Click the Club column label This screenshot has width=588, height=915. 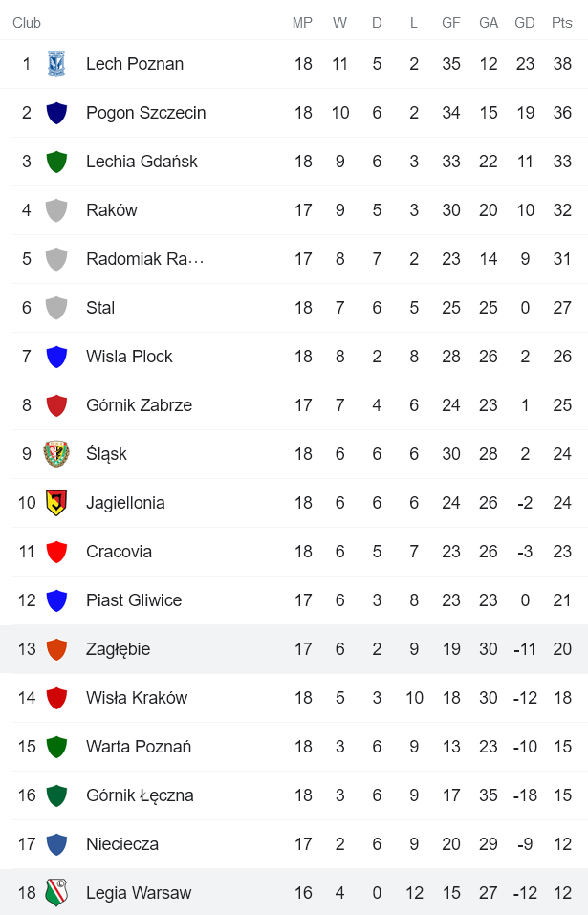[x=27, y=23]
